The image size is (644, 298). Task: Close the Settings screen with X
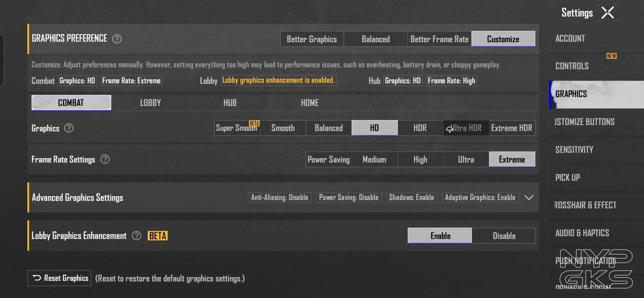click(608, 13)
